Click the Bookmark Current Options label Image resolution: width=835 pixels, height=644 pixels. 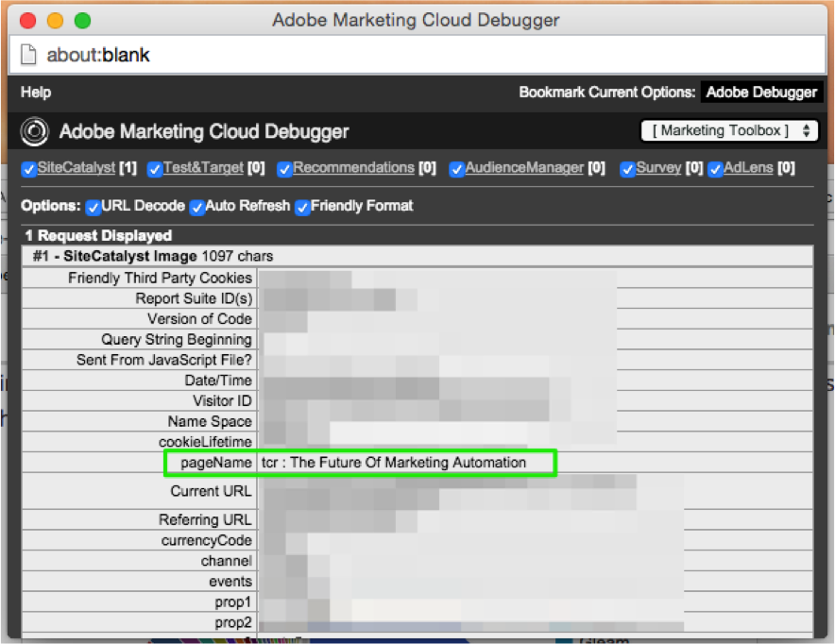pyautogui.click(x=607, y=93)
